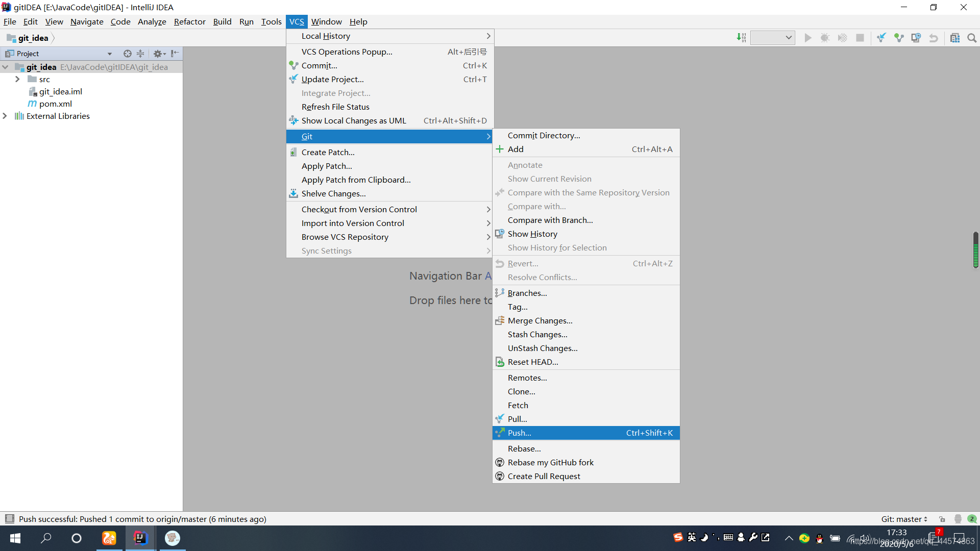Click the Debug bug icon
The width and height of the screenshot is (980, 551).
click(x=825, y=38)
